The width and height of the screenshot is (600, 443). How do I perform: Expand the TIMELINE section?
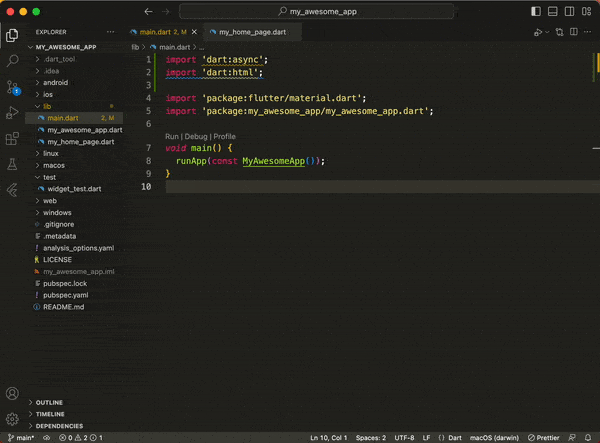tap(50, 413)
